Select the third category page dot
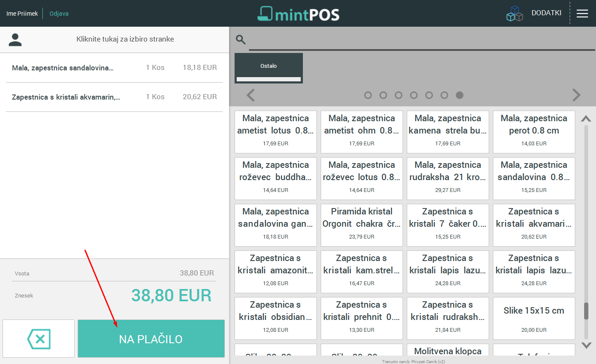 click(398, 95)
